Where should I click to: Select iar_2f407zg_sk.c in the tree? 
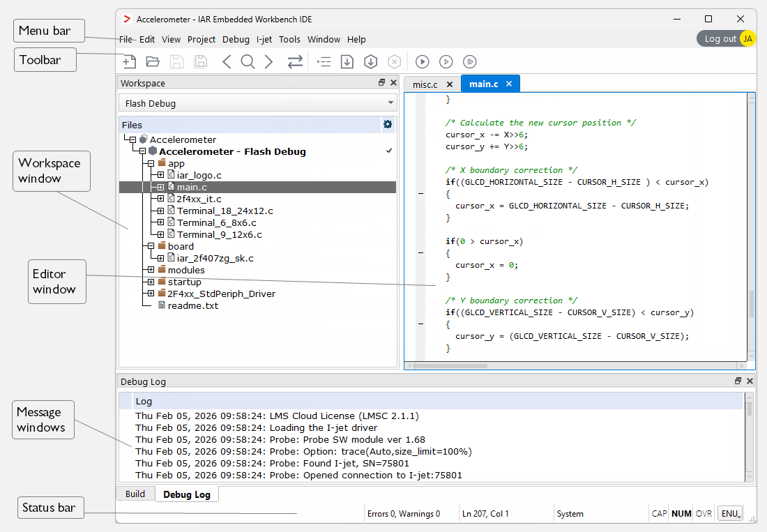215,258
